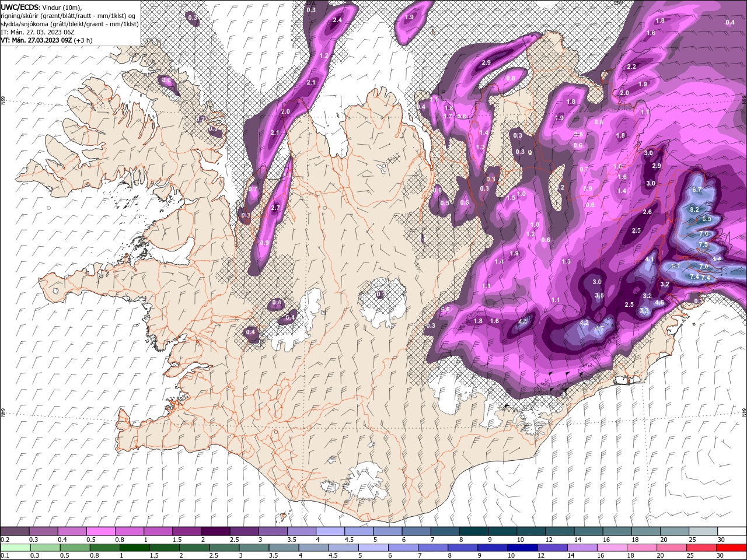The width and height of the screenshot is (747, 560).
Task: Click the darkest purple snow swatch labeled 2
Action: pos(215,531)
